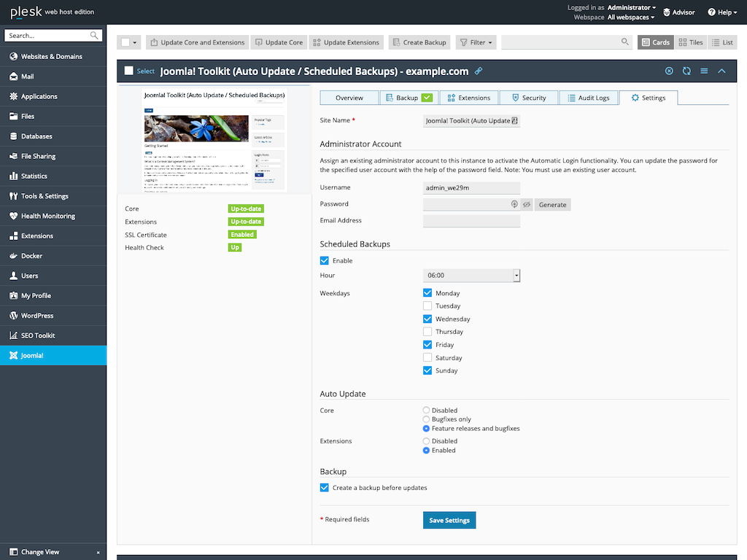
Task: Save the Joomla settings
Action: click(449, 520)
